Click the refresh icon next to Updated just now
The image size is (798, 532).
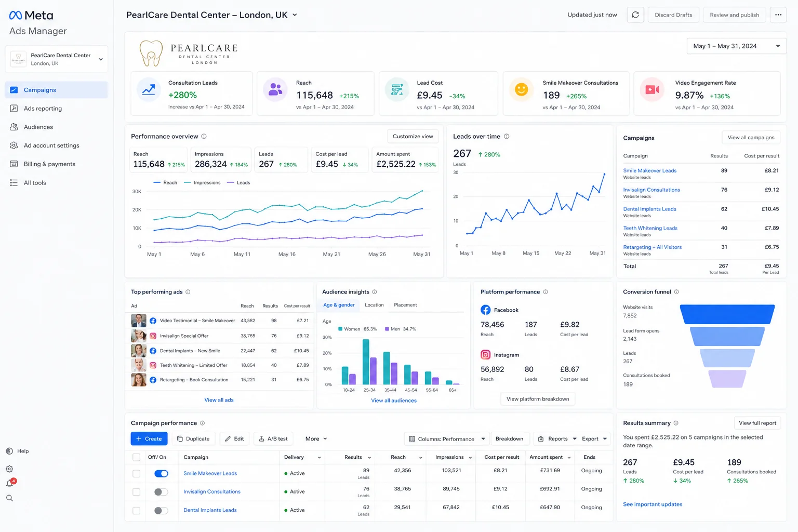click(635, 15)
